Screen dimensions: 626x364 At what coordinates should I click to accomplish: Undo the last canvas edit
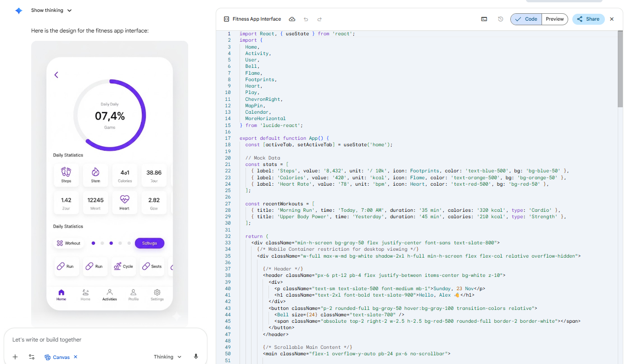coord(306,19)
